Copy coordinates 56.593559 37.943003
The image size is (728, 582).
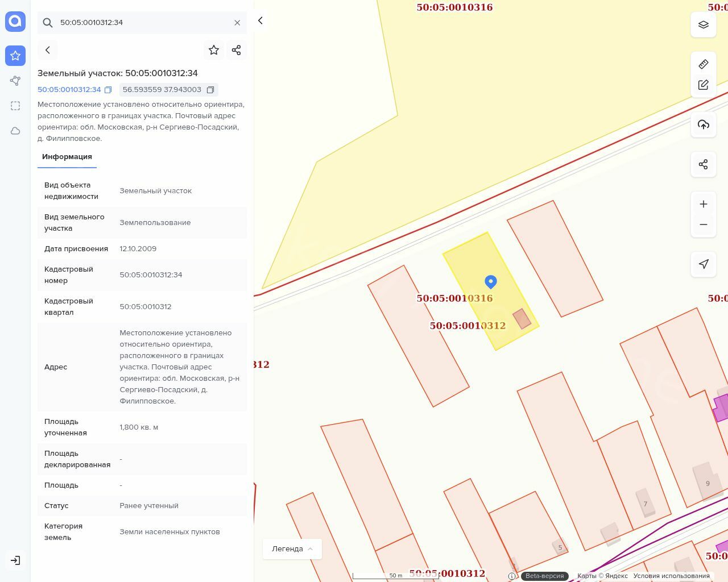coord(210,90)
